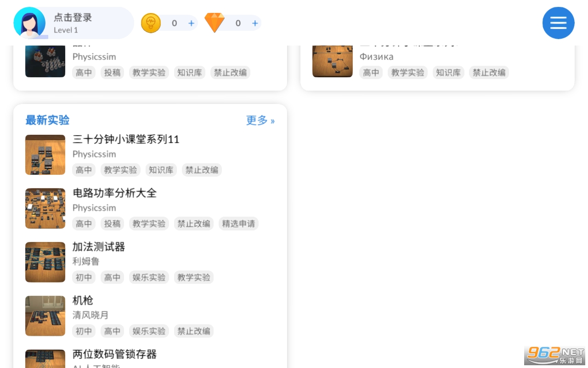The image size is (588, 368).
Task: Tap the user avatar picture
Action: click(x=29, y=23)
